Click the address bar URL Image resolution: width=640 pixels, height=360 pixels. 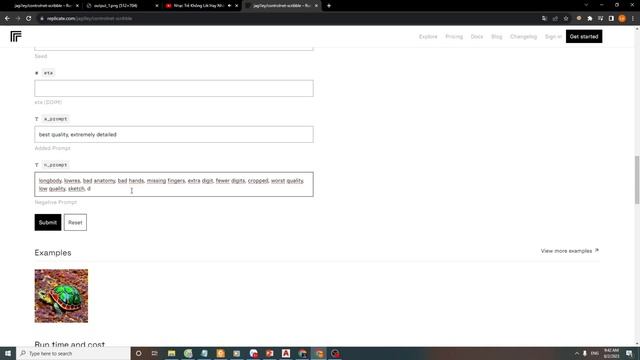(x=89, y=18)
